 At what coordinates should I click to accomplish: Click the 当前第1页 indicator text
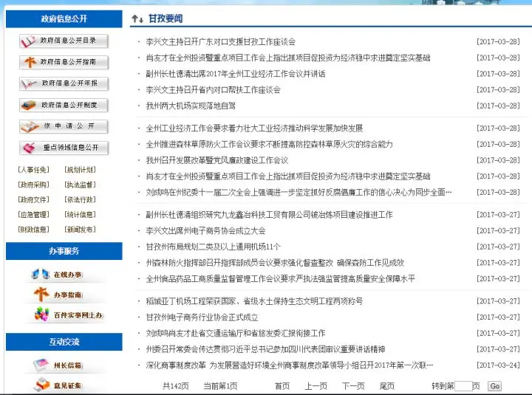[x=220, y=386]
